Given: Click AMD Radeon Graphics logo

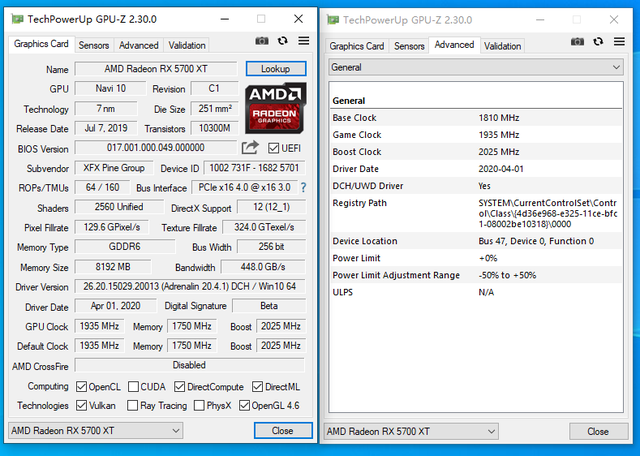Looking at the screenshot, I should (276, 108).
